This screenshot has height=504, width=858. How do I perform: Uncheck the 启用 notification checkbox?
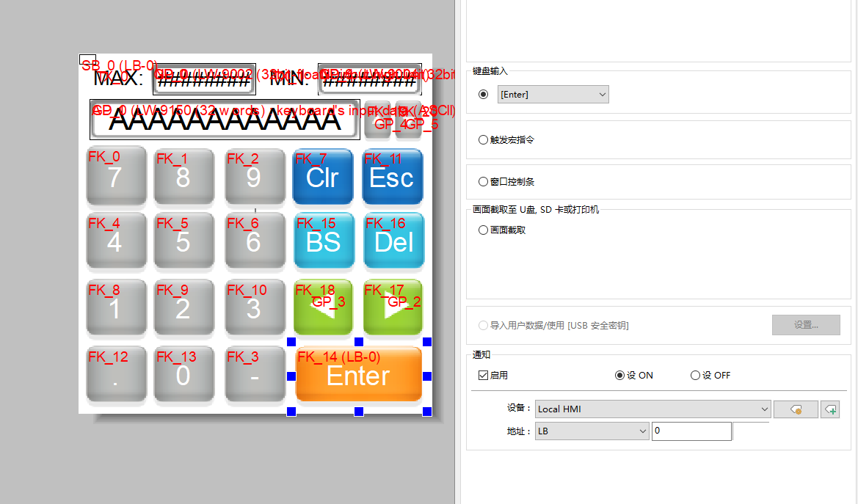(x=483, y=376)
